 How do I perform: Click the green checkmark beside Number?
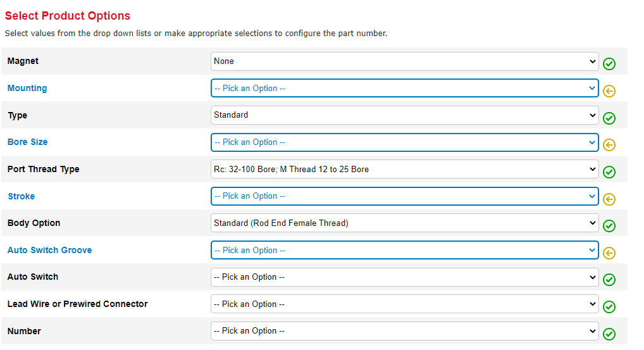pos(609,334)
